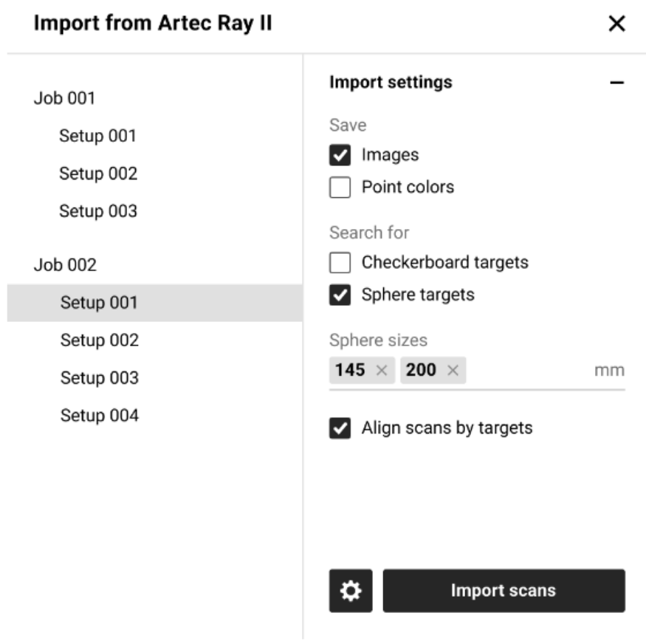The width and height of the screenshot is (646, 644).
Task: Click the Images label text
Action: 390,155
